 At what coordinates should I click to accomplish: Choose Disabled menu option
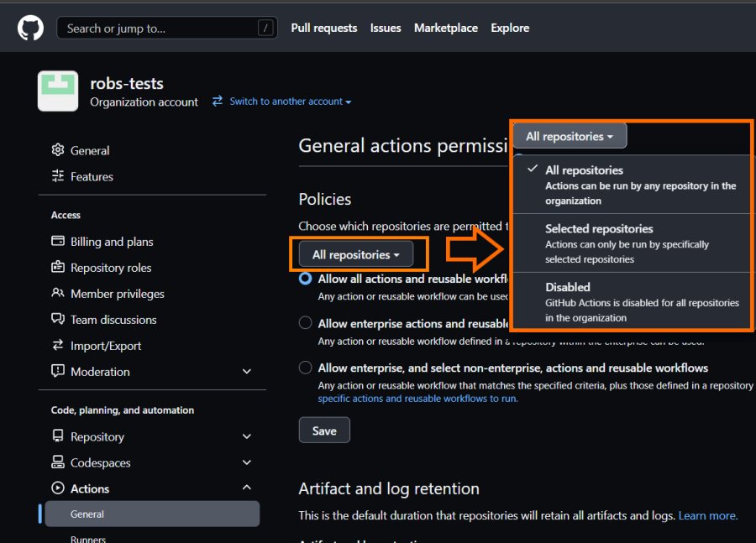point(633,301)
